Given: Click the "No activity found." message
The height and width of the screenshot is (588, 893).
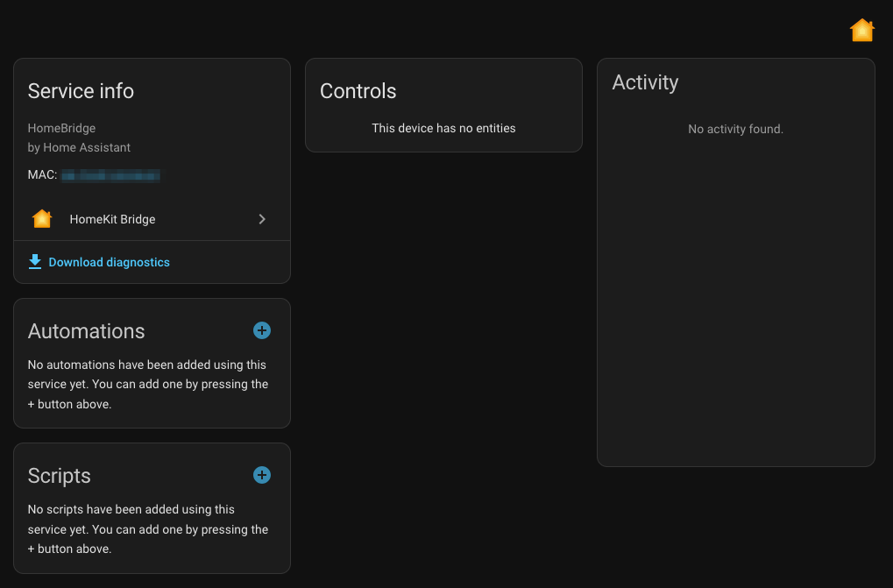Looking at the screenshot, I should click(x=735, y=129).
